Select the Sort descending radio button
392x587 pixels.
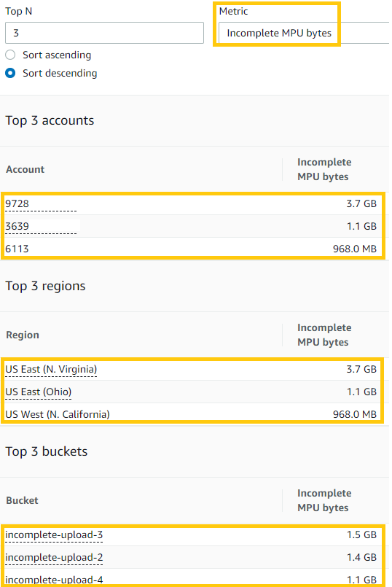10,73
